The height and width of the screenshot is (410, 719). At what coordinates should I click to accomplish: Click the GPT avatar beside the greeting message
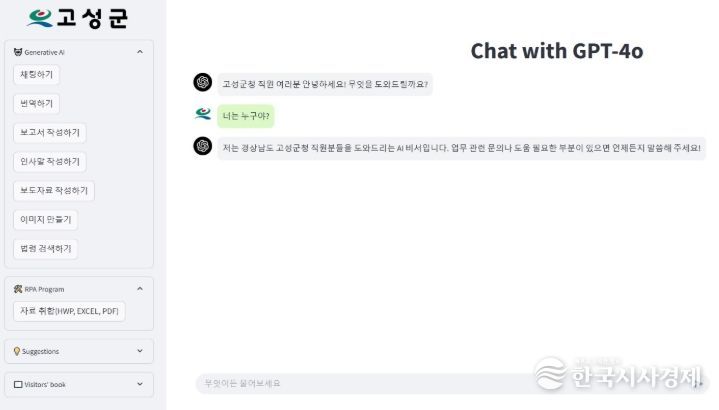click(203, 83)
